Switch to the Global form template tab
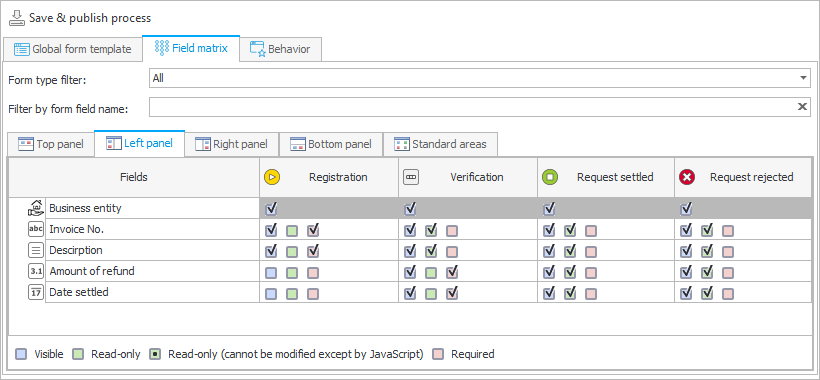This screenshot has width=820, height=380. coord(73,50)
